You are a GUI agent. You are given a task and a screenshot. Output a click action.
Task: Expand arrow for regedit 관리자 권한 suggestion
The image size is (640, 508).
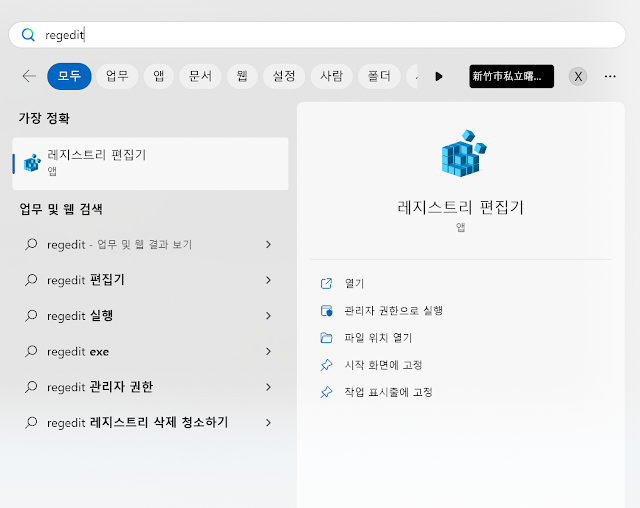coord(268,387)
